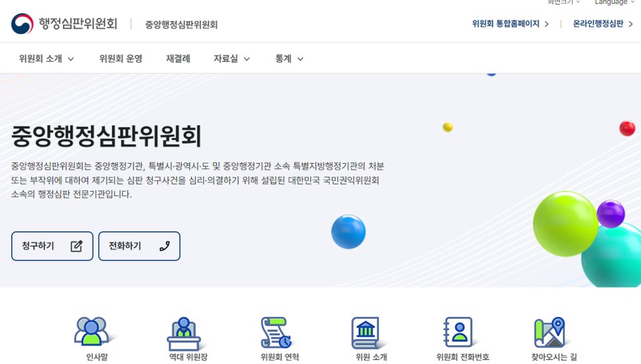Open the Language dropdown
The height and width of the screenshot is (364, 641).
pyautogui.click(x=614, y=3)
